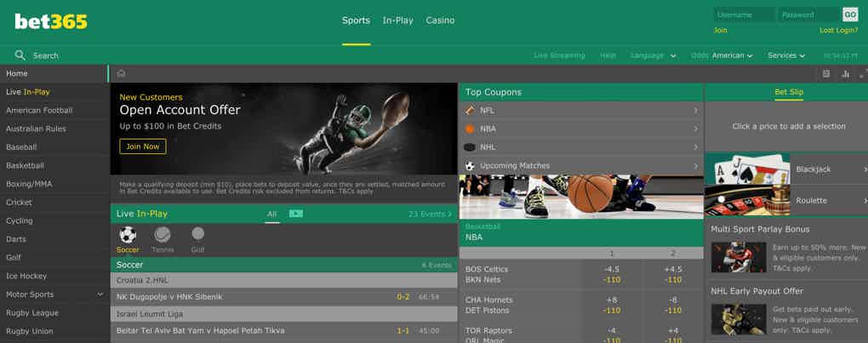Open Home in the sidebar
Screen dimensions: 868x343
54,73
